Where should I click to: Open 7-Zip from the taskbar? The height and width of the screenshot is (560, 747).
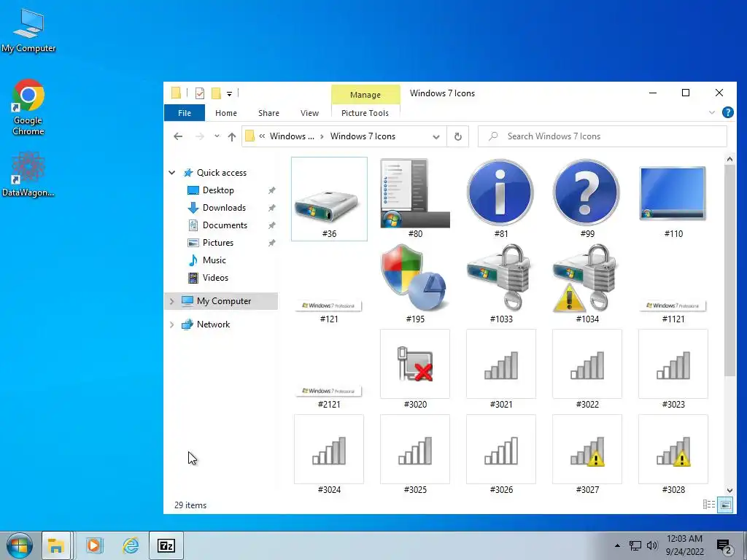tap(166, 545)
